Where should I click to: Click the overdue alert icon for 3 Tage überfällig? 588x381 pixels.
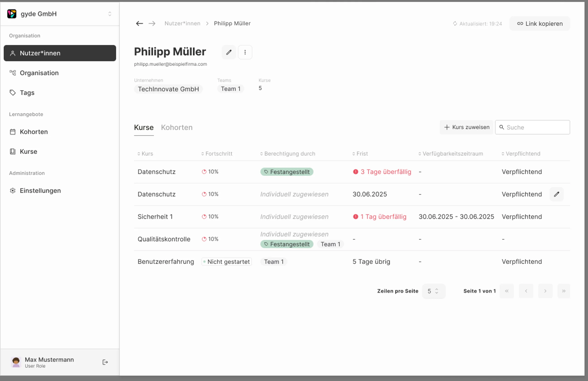tap(356, 172)
